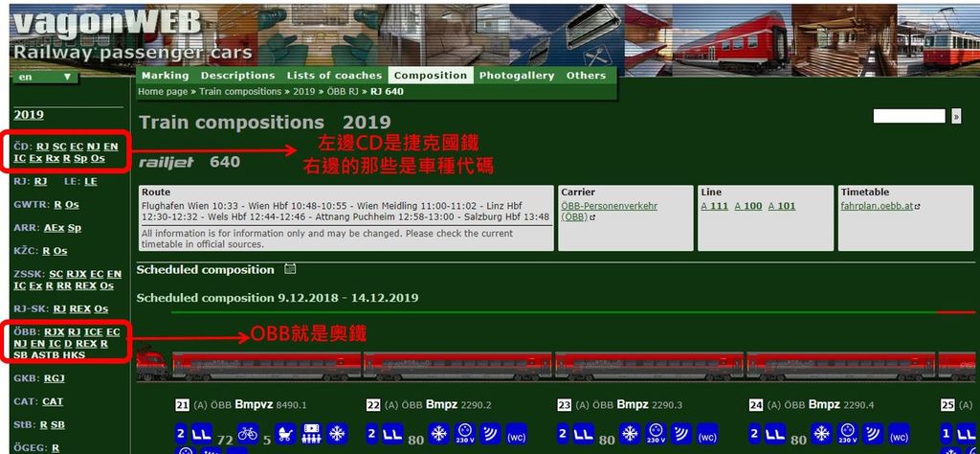Open the GKB RGJ link
This screenshot has height=454, width=980.
pos(55,378)
